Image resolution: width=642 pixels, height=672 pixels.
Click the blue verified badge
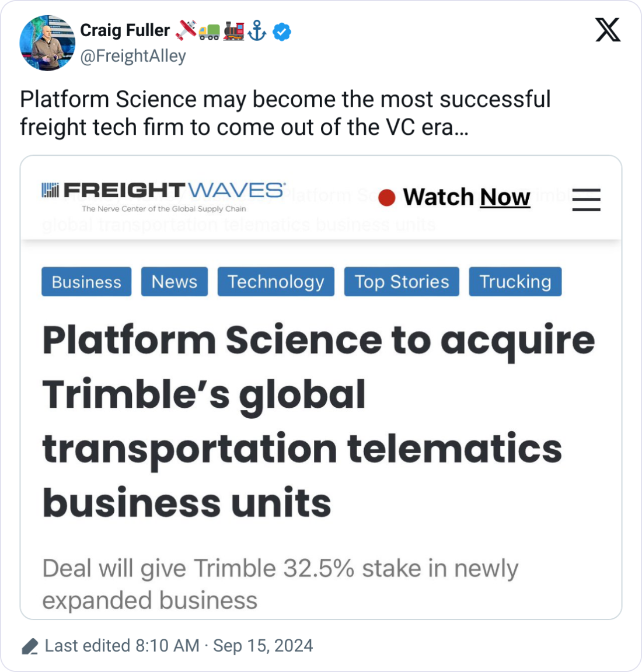pos(282,32)
